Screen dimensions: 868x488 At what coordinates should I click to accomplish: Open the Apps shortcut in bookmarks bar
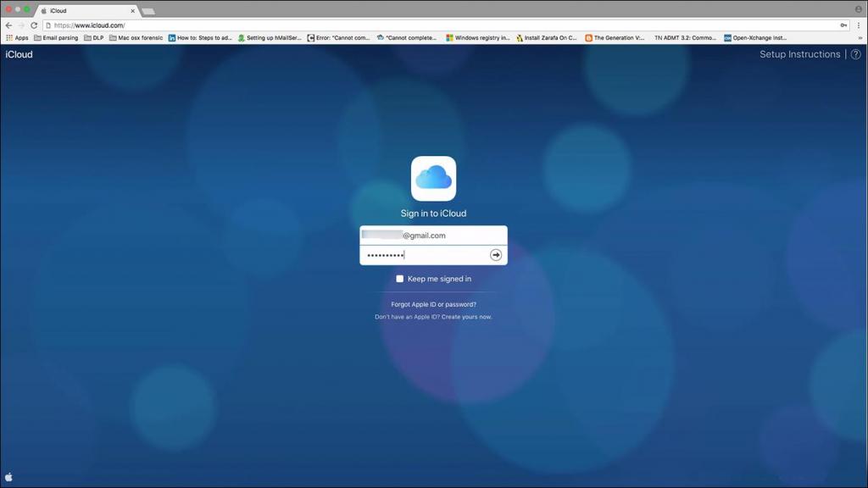click(17, 38)
